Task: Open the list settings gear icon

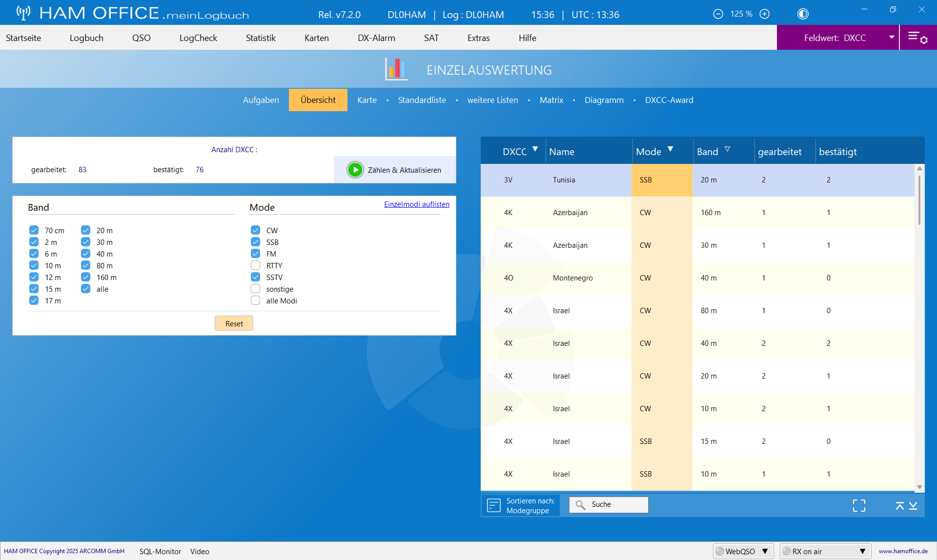Action: (x=918, y=38)
